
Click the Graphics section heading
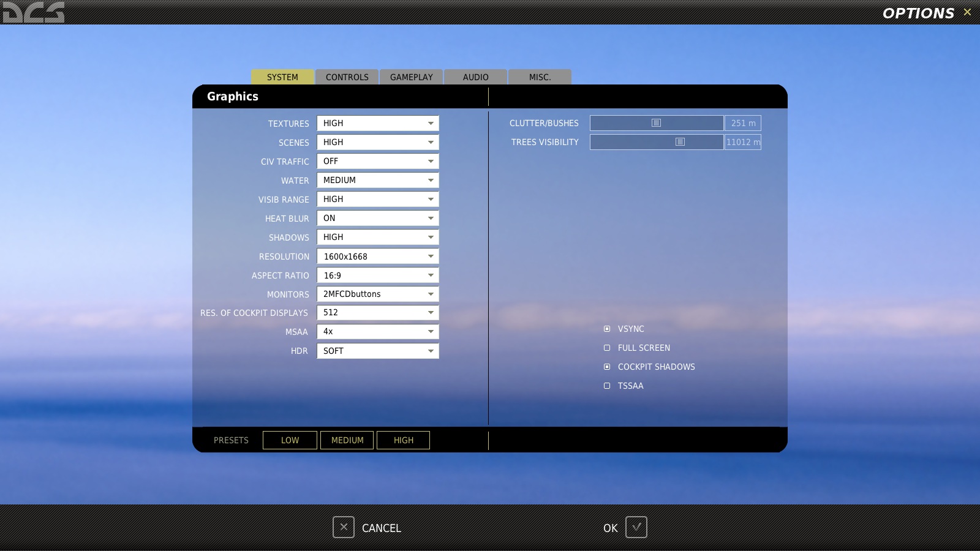(233, 96)
